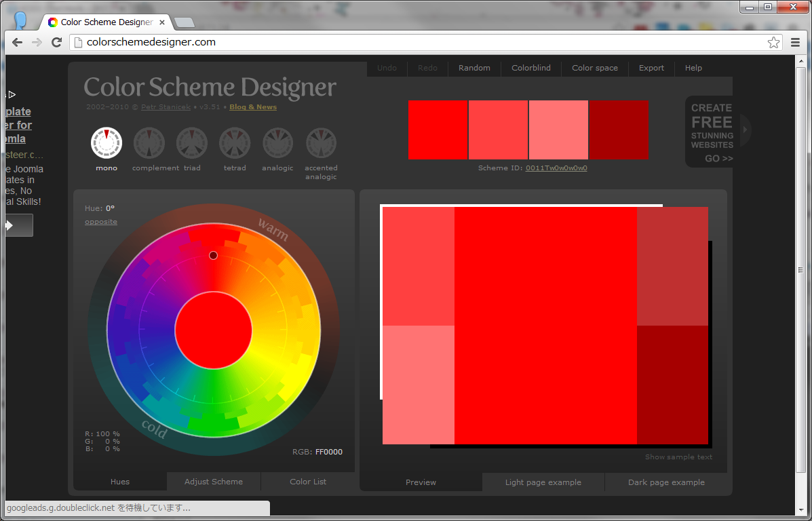Generate a Random color scheme
The image size is (812, 521).
coord(474,68)
